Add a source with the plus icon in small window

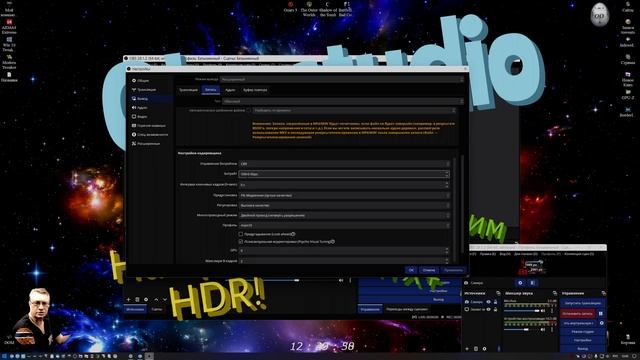pos(467,349)
